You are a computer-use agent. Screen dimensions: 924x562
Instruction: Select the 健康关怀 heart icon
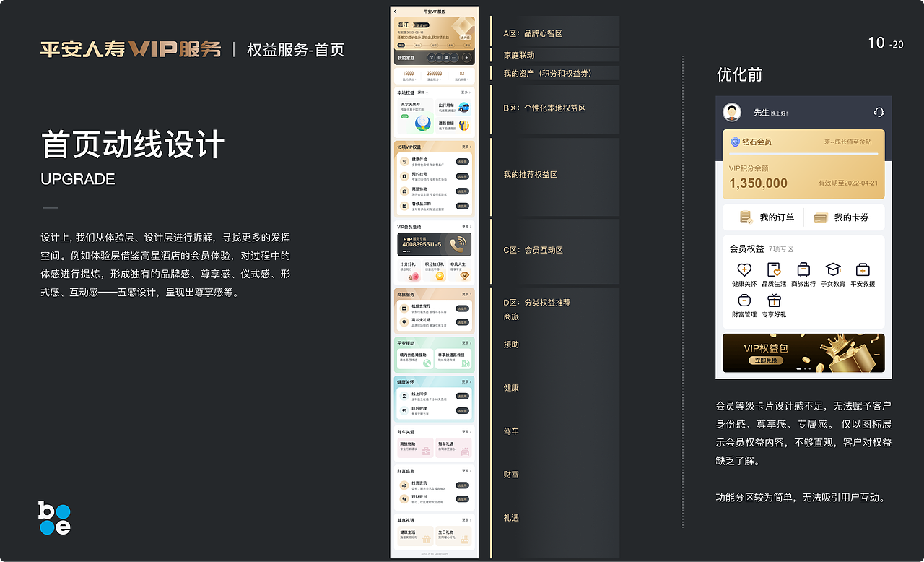coord(744,269)
